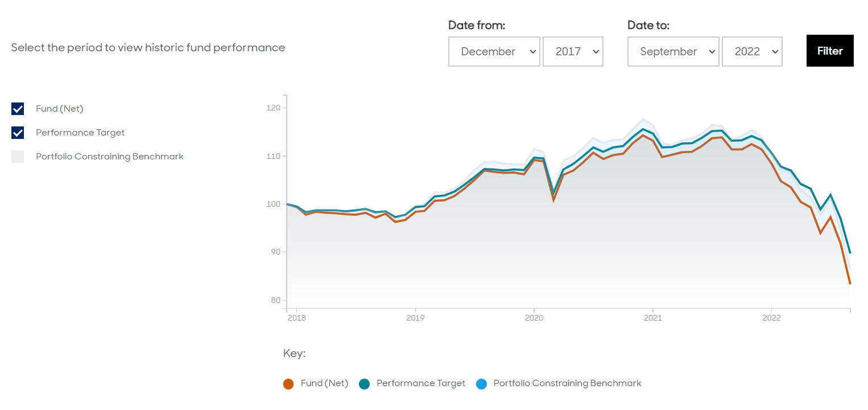Open the Date to year dropdown
868x410 pixels.
pyautogui.click(x=752, y=52)
